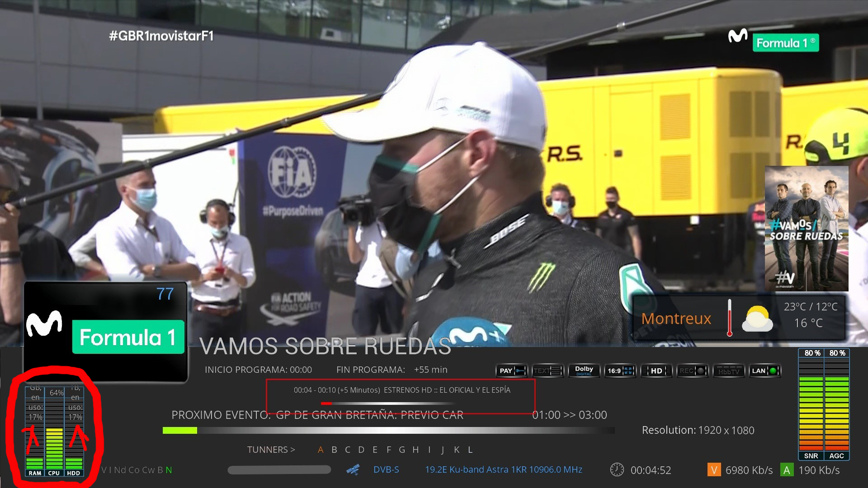This screenshot has height=488, width=868.
Task: Click the partly cloudy weather icon
Action: click(x=757, y=319)
